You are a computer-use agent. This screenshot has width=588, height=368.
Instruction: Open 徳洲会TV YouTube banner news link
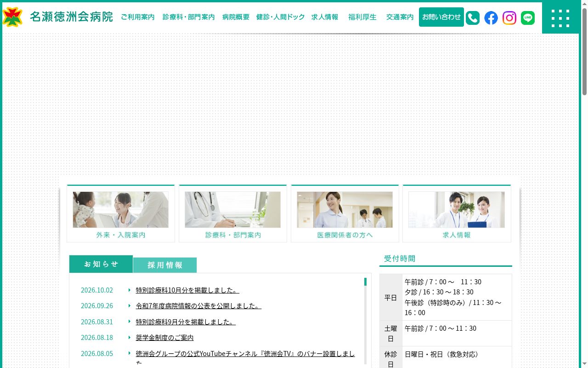tap(245, 358)
